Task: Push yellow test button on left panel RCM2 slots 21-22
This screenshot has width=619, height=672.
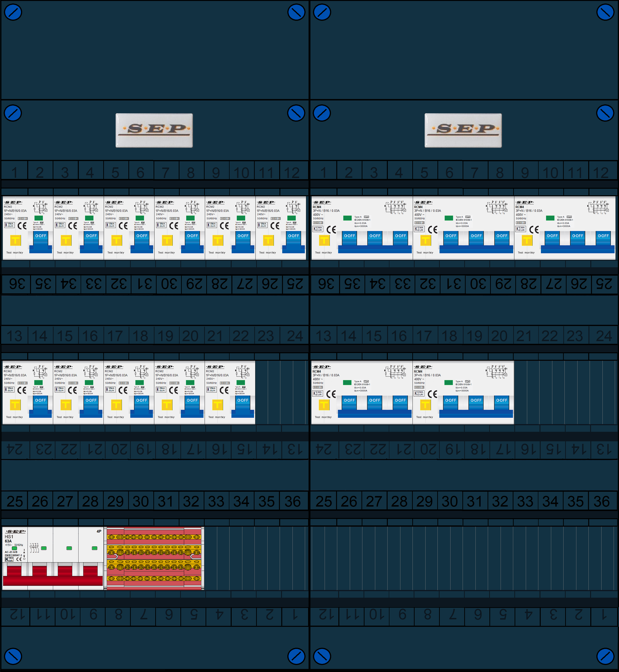Action: 217,405
